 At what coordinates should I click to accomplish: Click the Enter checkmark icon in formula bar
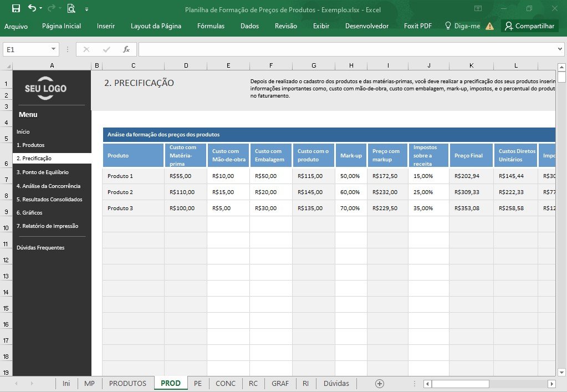pyautogui.click(x=106, y=49)
